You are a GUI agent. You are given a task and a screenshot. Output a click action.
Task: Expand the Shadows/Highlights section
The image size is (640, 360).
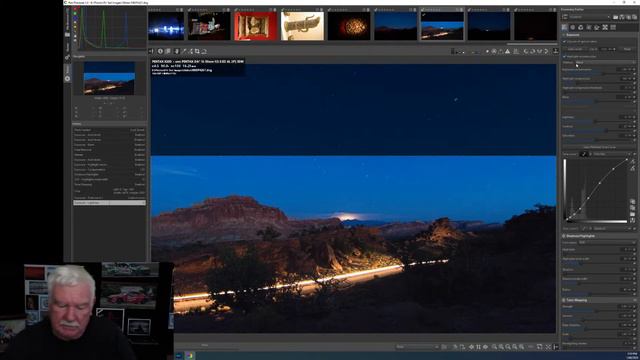(x=599, y=236)
